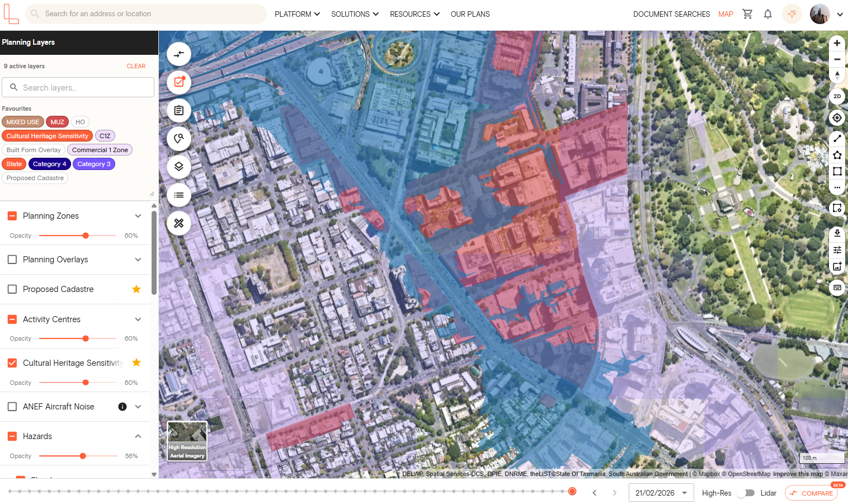Switch to 2D view
This screenshot has width=848, height=504.
tap(837, 96)
